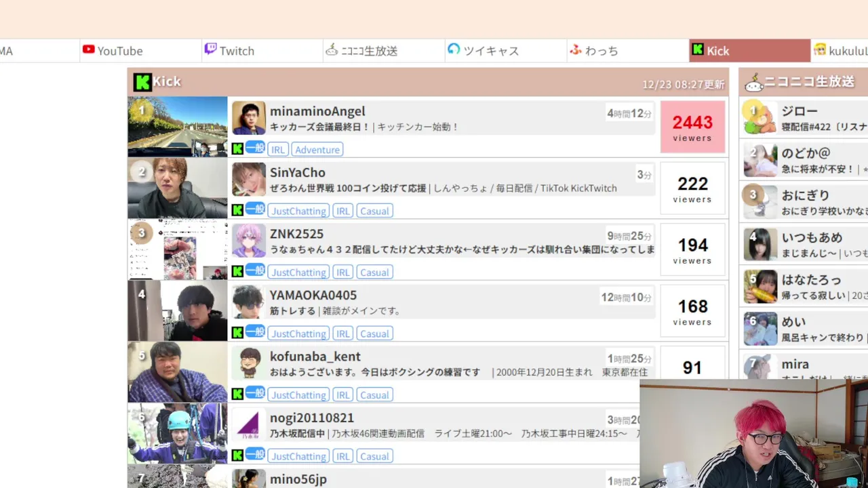This screenshot has height=488, width=868.
Task: Click the めい avatar icon
Action: coord(760,329)
